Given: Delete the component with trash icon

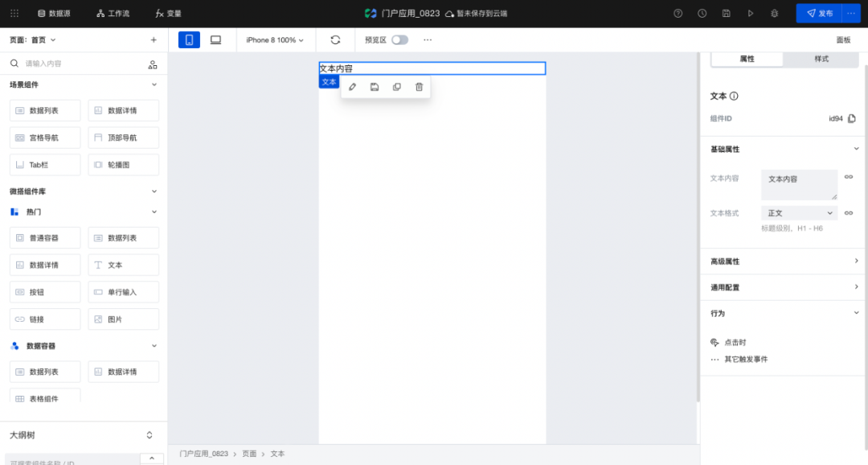Looking at the screenshot, I should coord(419,87).
